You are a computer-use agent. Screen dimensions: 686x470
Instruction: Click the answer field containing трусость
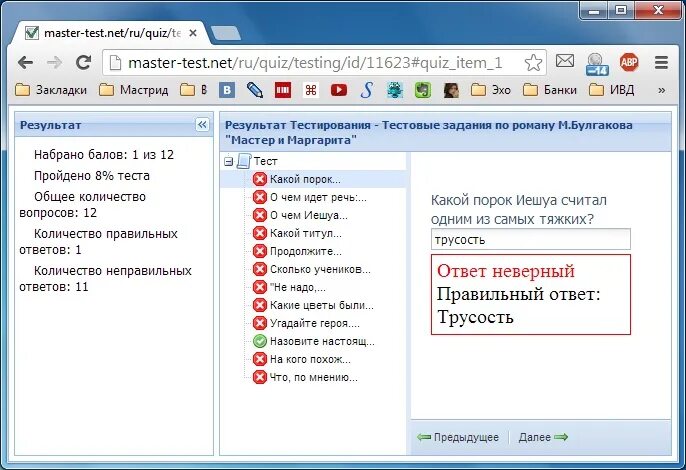click(x=531, y=239)
